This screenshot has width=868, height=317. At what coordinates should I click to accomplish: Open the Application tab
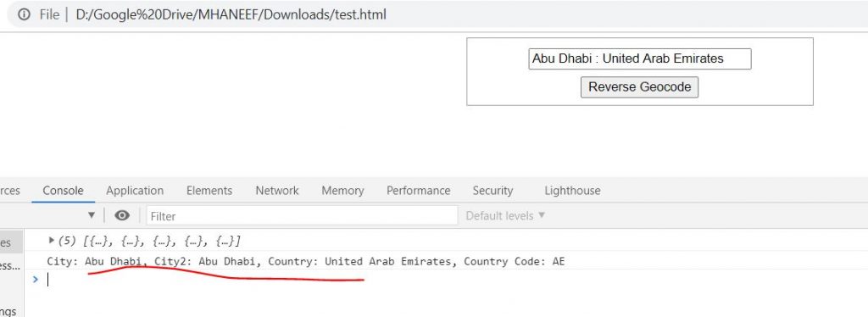135,191
